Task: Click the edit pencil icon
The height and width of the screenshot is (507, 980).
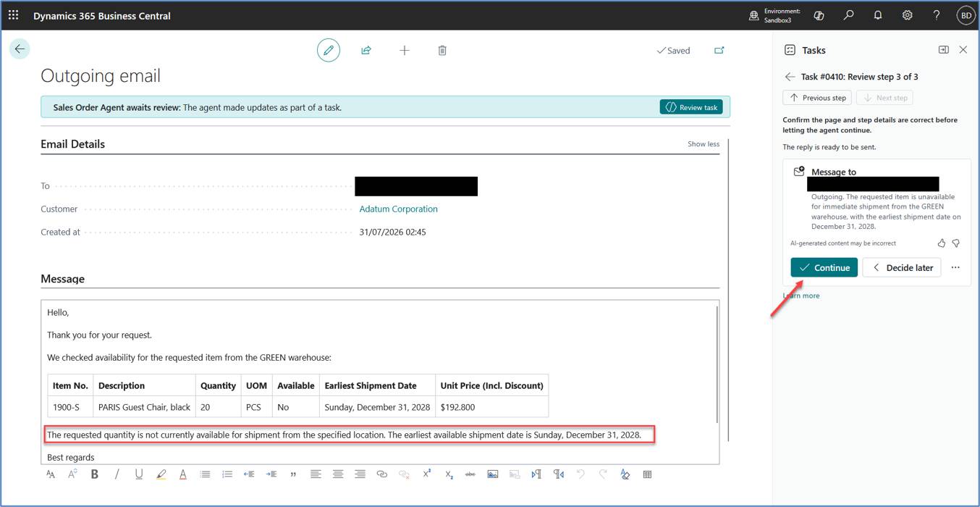Action: click(329, 50)
